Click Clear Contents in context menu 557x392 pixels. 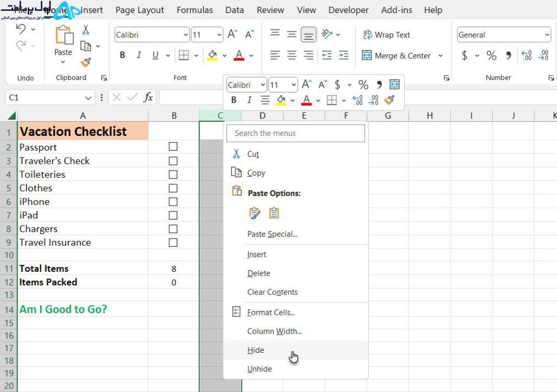(x=295, y=292)
